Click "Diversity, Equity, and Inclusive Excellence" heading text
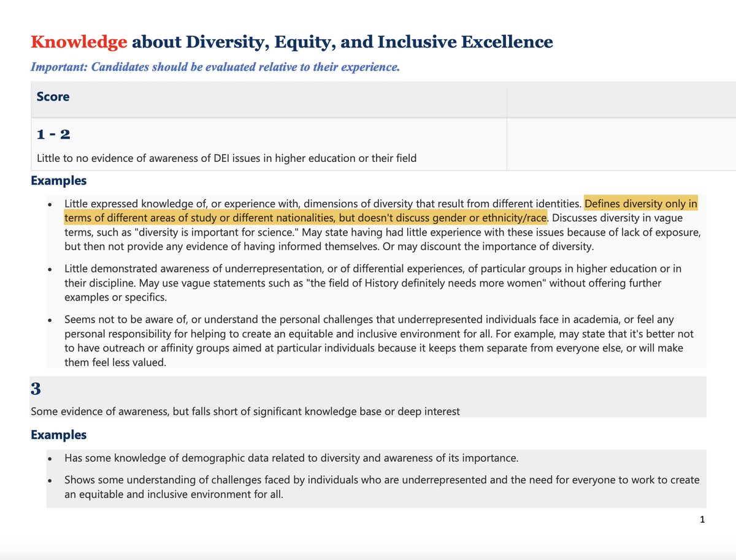 [369, 42]
